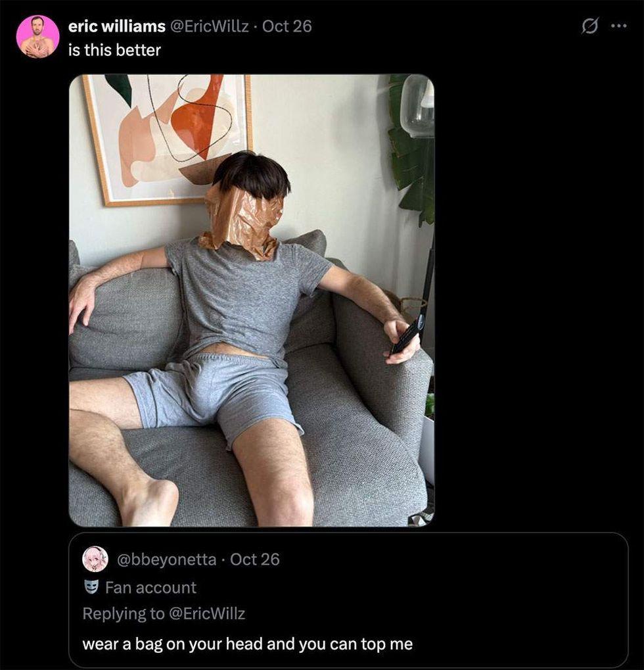The height and width of the screenshot is (670, 644).
Task: Visit the @bbeyonetta handle
Action: (166, 560)
